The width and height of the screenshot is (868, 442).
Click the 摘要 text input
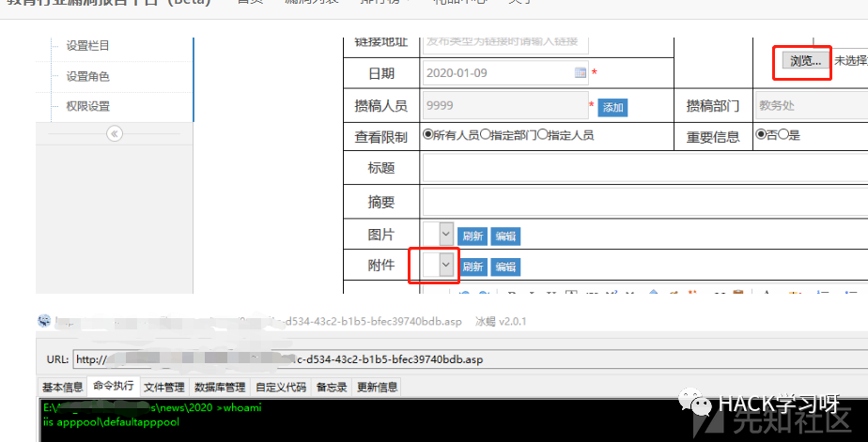(645, 202)
